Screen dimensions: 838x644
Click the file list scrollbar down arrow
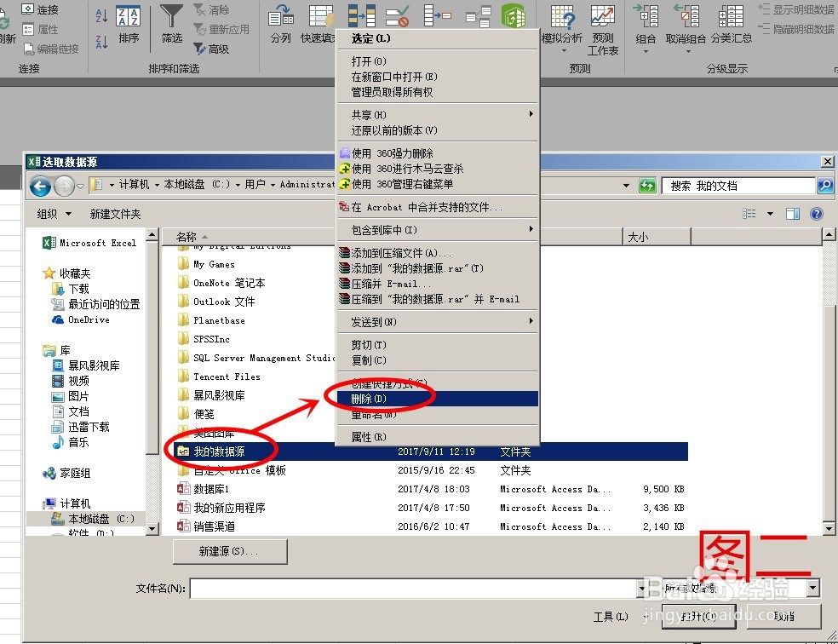tap(829, 528)
